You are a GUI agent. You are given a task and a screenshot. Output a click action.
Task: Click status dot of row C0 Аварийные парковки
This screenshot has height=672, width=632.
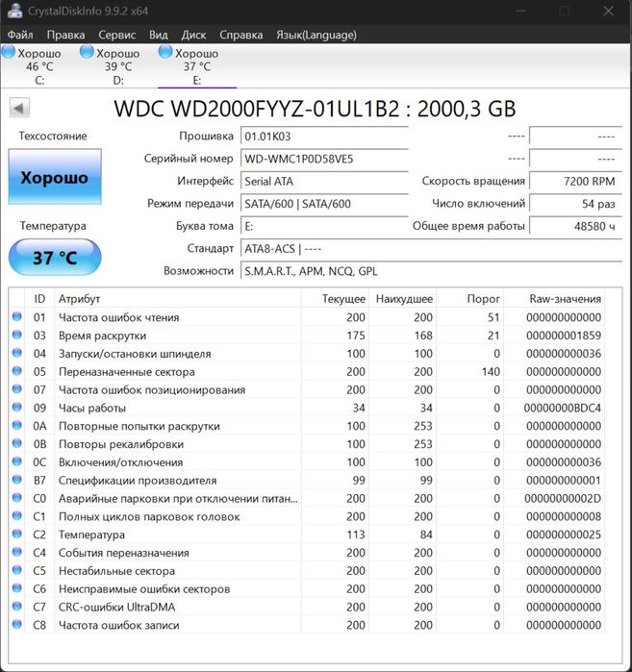[16, 497]
